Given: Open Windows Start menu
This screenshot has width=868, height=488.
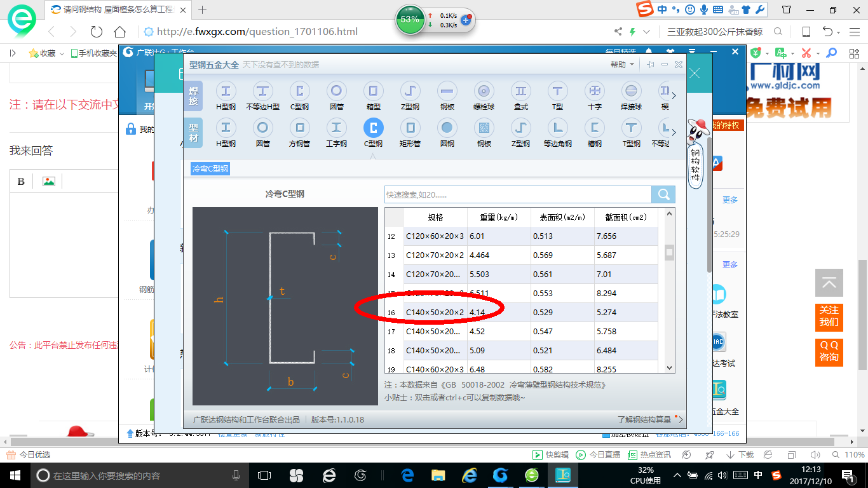Looking at the screenshot, I should tap(14, 475).
